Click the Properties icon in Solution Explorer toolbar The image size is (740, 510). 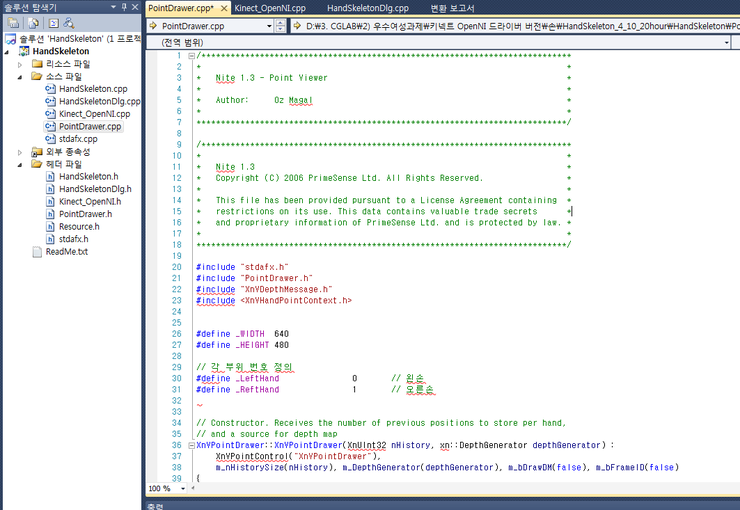(13, 23)
